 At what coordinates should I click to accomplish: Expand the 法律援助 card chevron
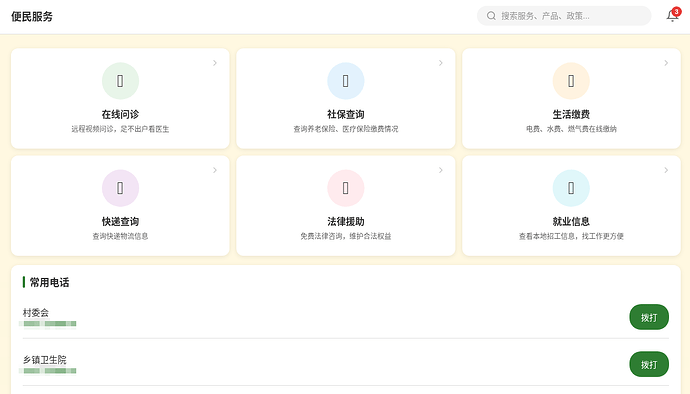tap(440, 170)
